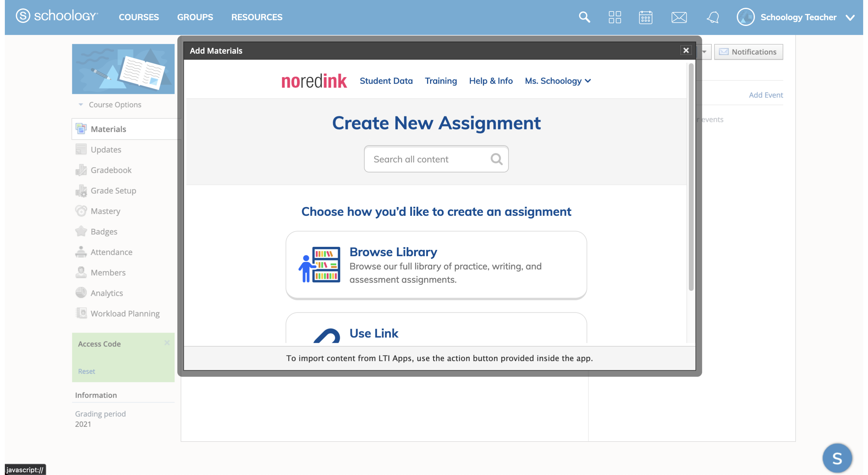
Task: Click the Notifications button
Action: click(x=748, y=52)
